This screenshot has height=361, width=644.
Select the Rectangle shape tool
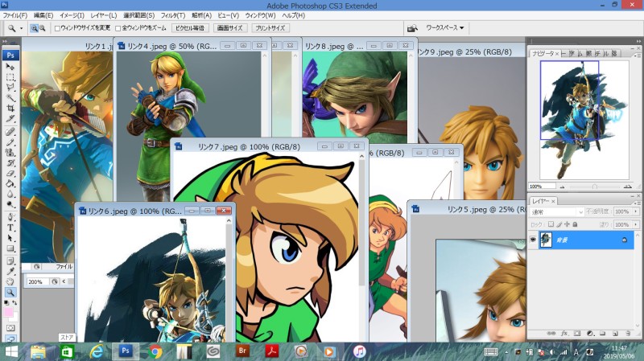10,248
